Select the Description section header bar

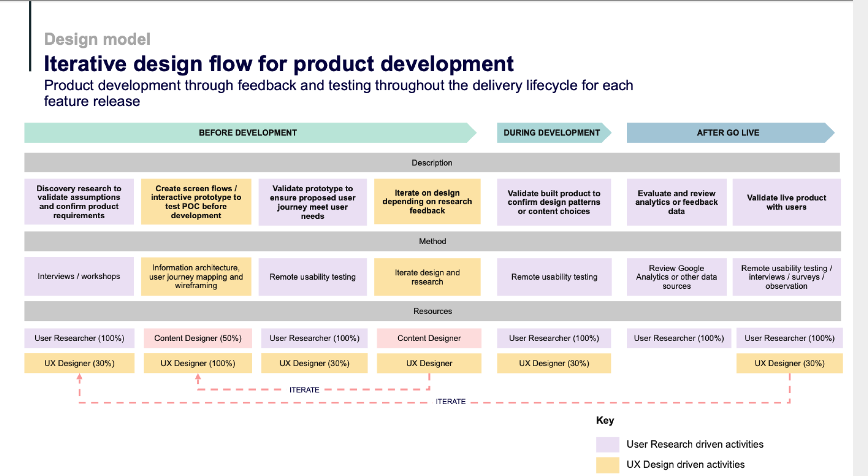pyautogui.click(x=432, y=163)
